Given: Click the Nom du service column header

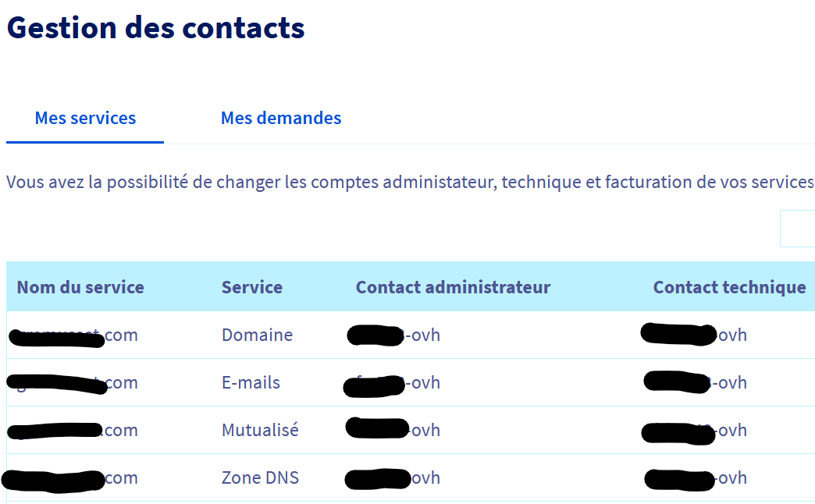Looking at the screenshot, I should click(x=80, y=287).
